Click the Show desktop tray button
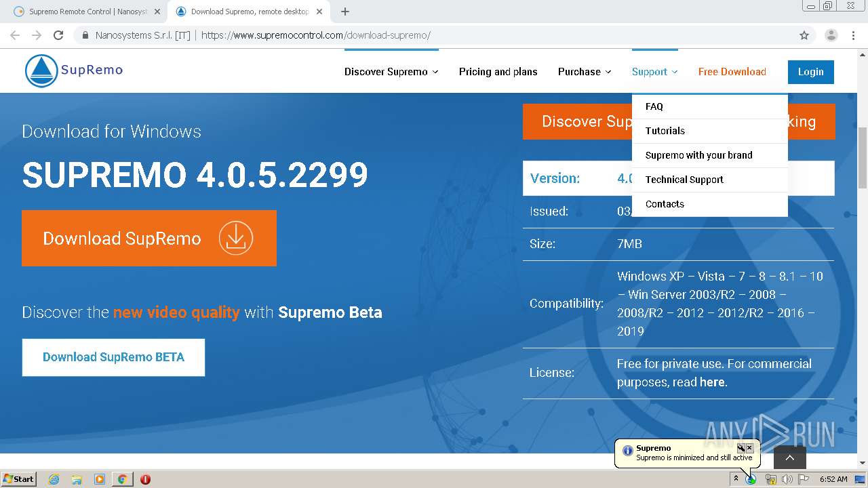 [x=860, y=479]
